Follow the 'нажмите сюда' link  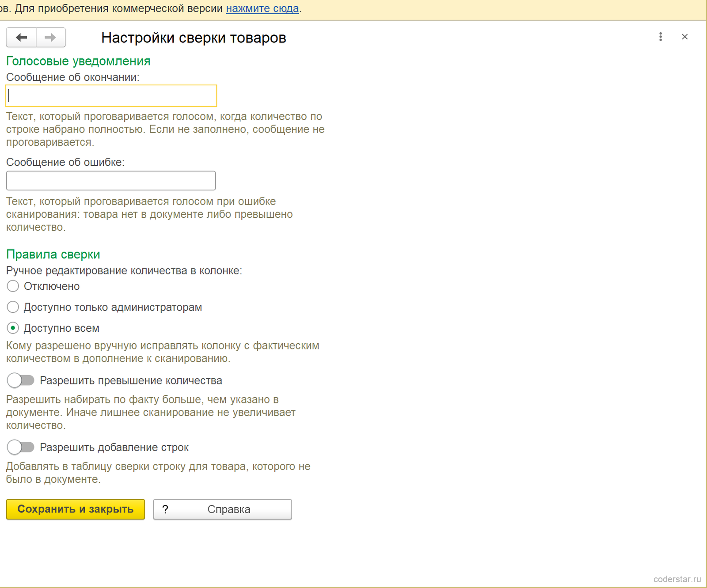[x=262, y=8]
